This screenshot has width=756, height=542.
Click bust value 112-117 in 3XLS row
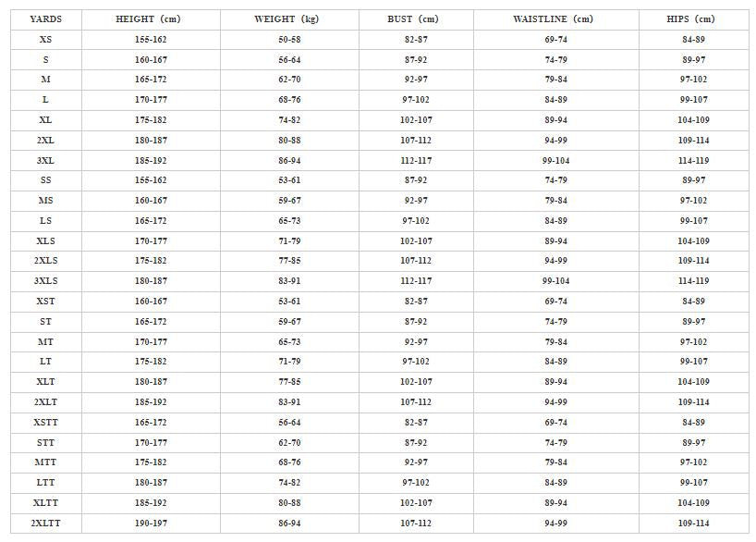415,281
